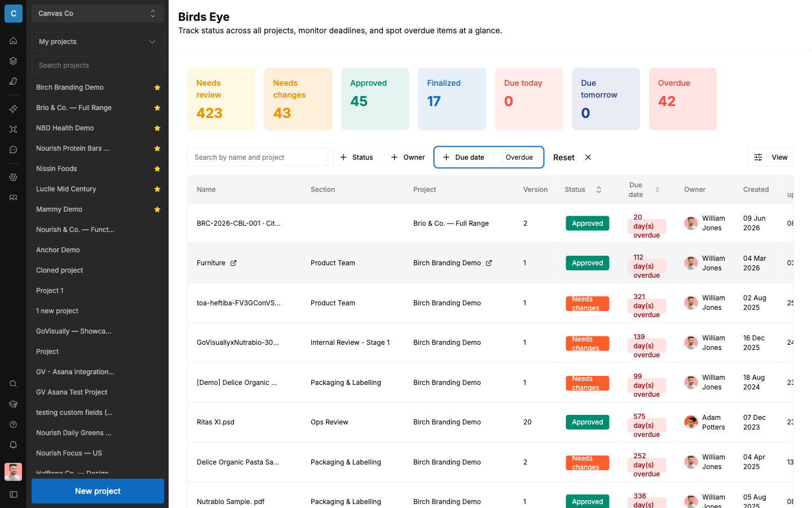Sort by the Due date column arrows
This screenshot has width=812, height=508.
(x=657, y=190)
